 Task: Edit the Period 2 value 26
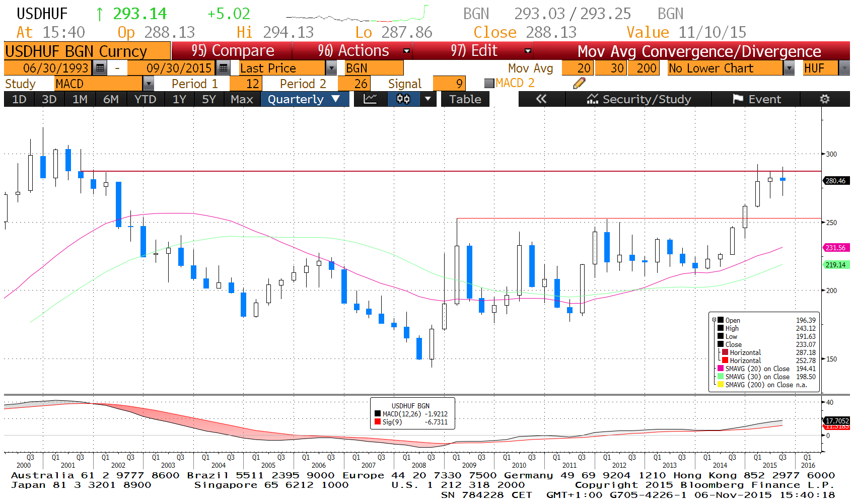click(354, 84)
